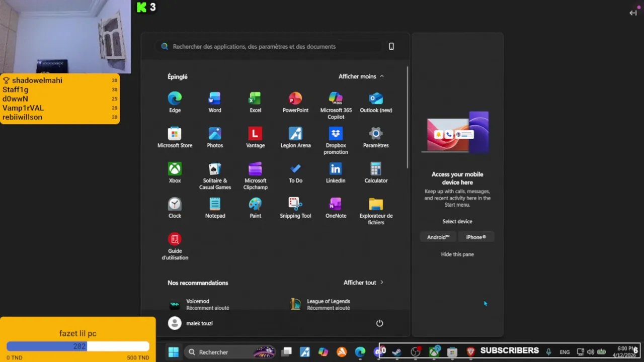644x362 pixels.
Task: Click the fazet lil pc donation progress bar
Action: click(78, 346)
